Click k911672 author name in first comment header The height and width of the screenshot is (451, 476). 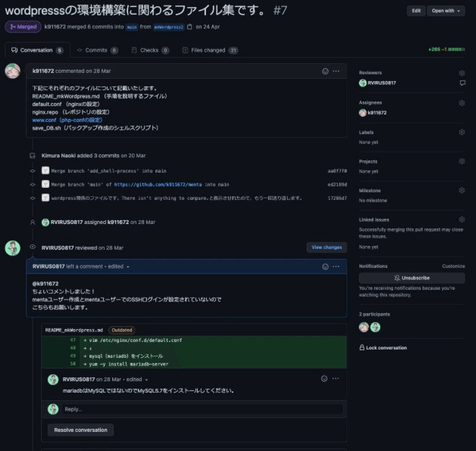pyautogui.click(x=43, y=71)
